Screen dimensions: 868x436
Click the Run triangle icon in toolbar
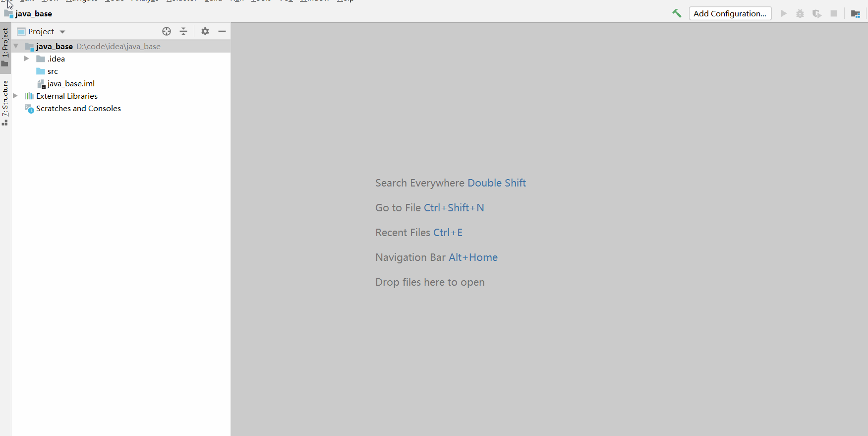784,13
